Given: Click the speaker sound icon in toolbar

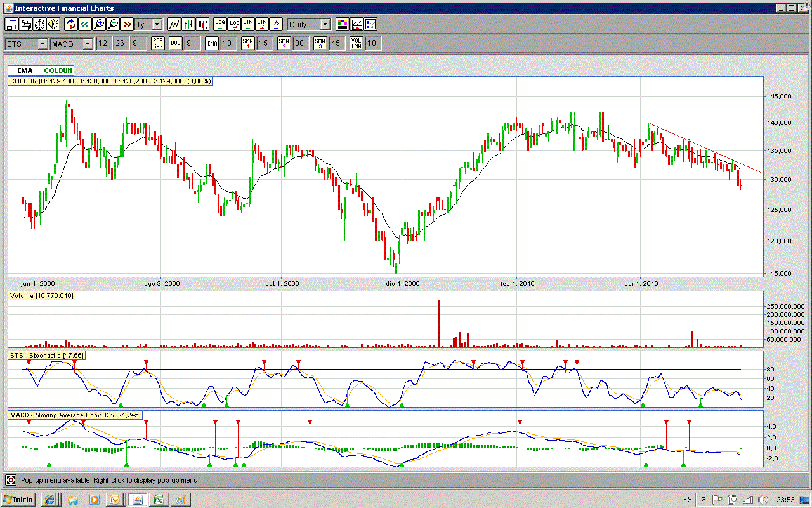Looking at the screenshot, I should coord(53,24).
